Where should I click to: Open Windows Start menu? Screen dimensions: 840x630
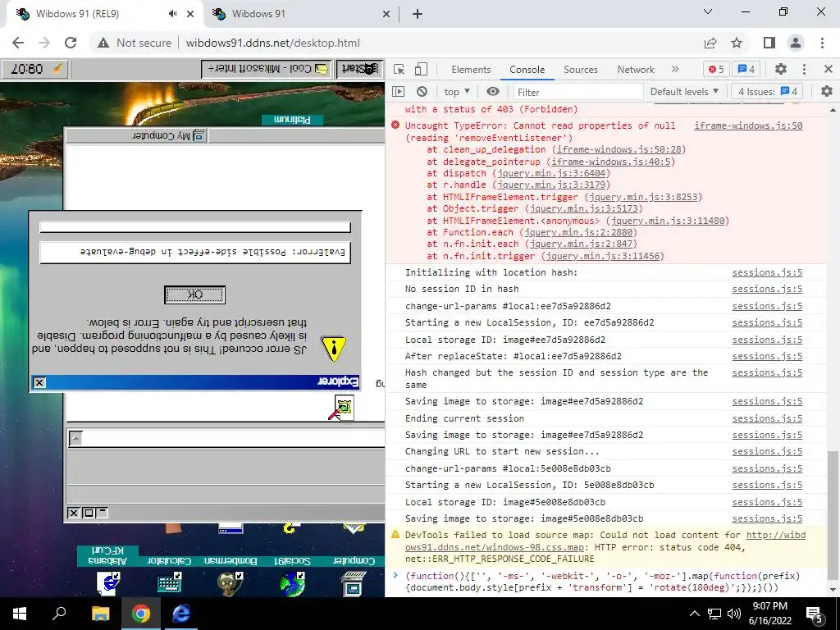pos(20,614)
